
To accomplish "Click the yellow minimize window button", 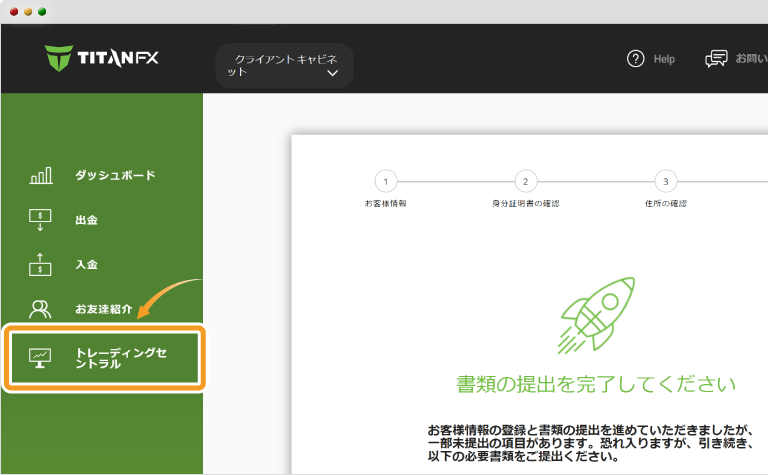I will [x=28, y=12].
